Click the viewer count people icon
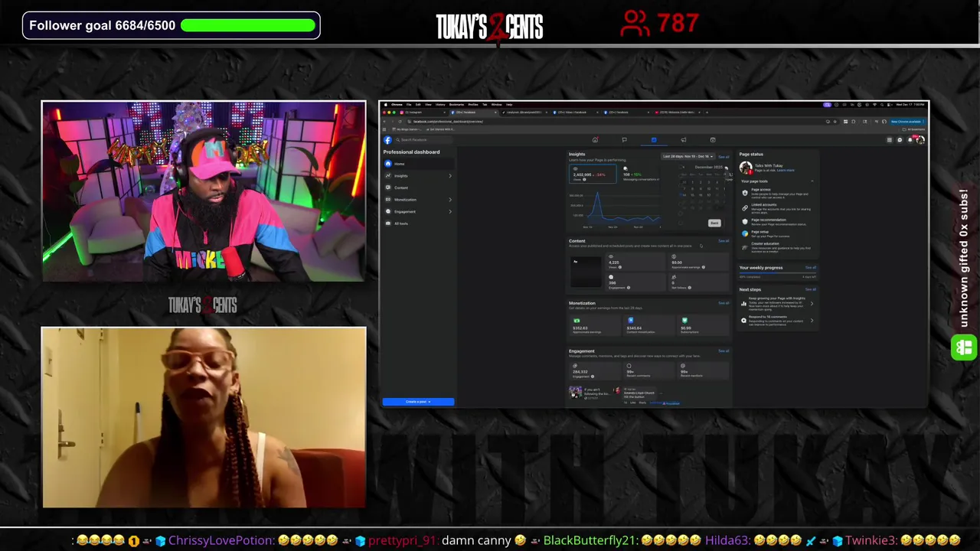 point(635,23)
